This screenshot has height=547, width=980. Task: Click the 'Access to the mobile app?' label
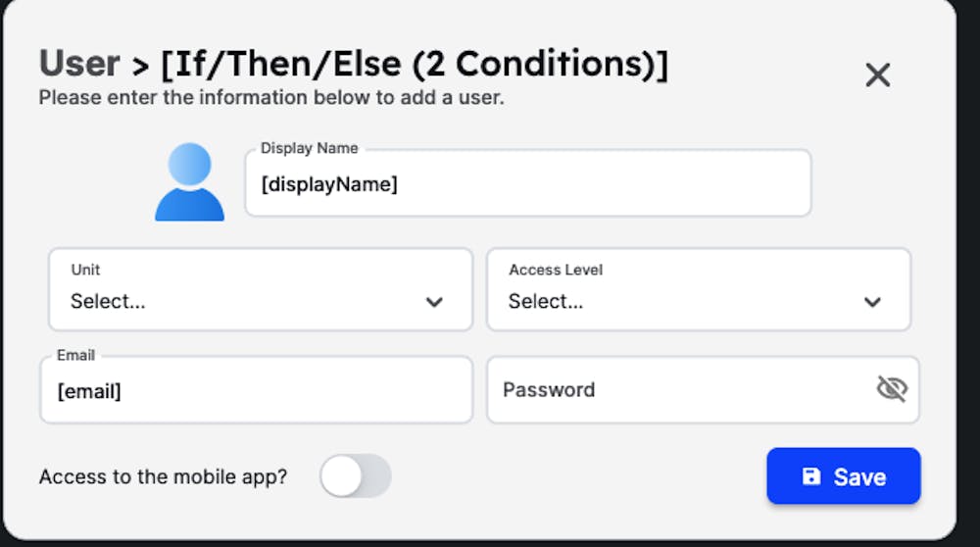[163, 477]
